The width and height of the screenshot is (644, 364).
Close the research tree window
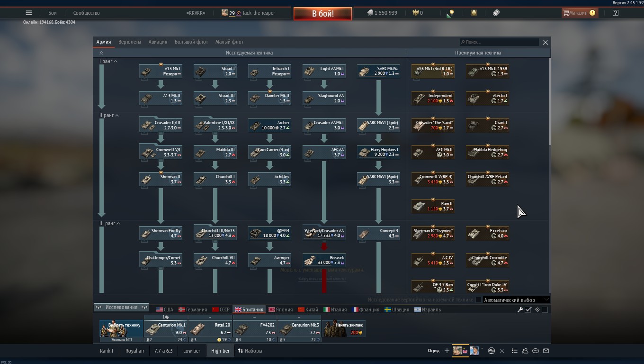tap(546, 42)
